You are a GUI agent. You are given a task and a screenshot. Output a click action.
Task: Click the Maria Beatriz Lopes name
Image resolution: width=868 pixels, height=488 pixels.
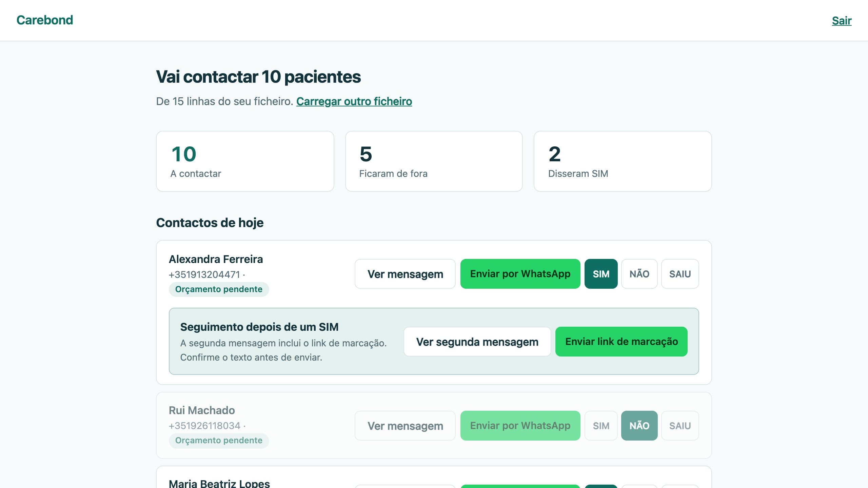(x=219, y=483)
